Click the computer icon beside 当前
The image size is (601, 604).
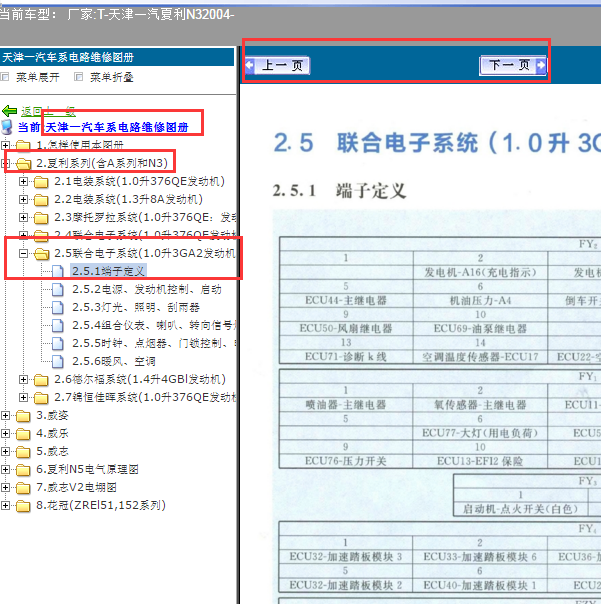[x=7, y=127]
